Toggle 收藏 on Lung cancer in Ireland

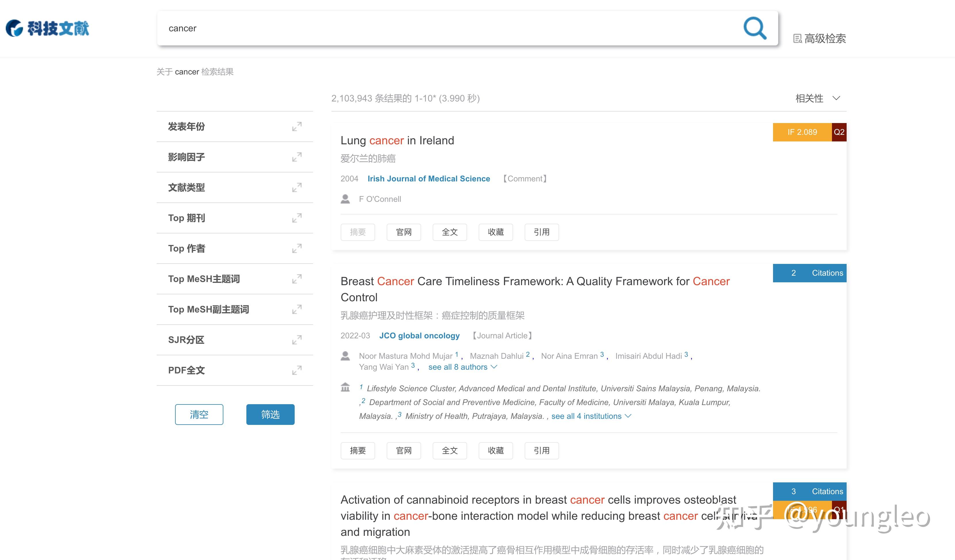click(x=496, y=232)
